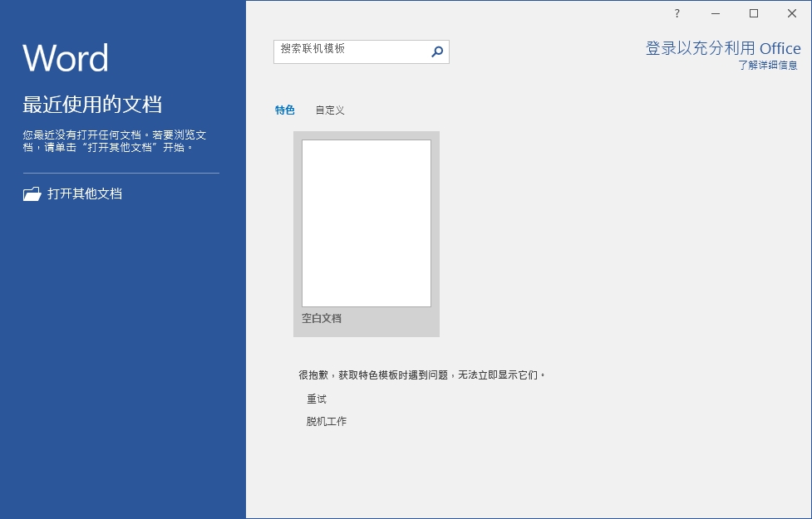Click the 空白文档 label
The image size is (812, 519).
point(322,318)
